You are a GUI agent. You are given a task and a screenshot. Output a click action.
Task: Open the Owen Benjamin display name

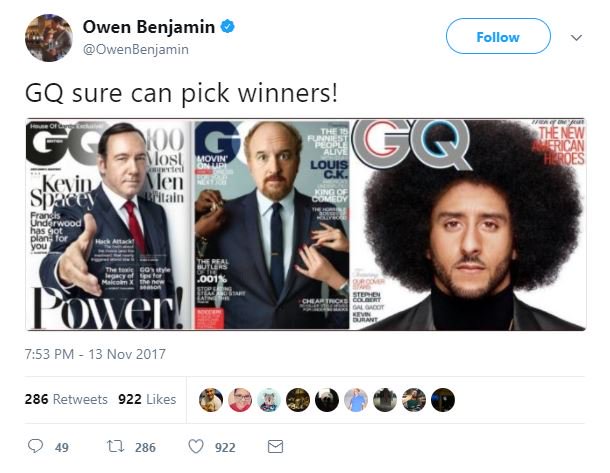tap(149, 27)
